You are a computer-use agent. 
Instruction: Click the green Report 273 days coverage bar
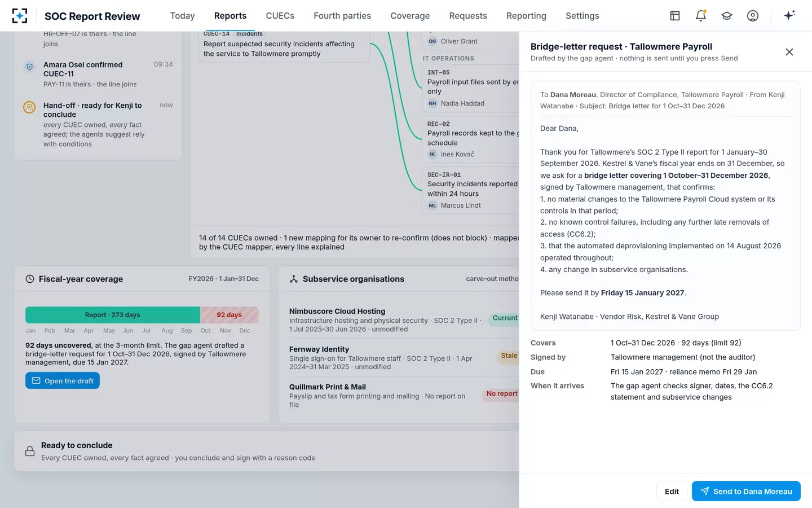click(x=113, y=315)
